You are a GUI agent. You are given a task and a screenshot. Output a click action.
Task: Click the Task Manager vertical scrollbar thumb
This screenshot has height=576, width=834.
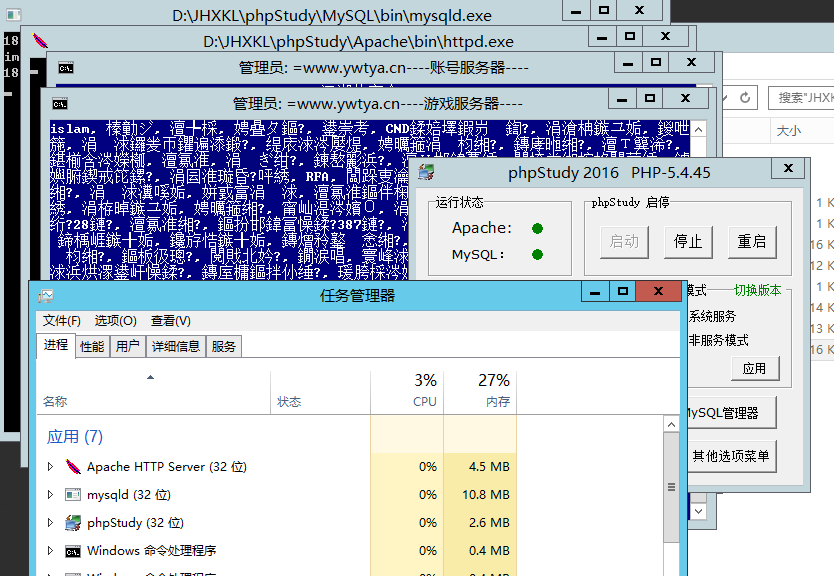671,487
